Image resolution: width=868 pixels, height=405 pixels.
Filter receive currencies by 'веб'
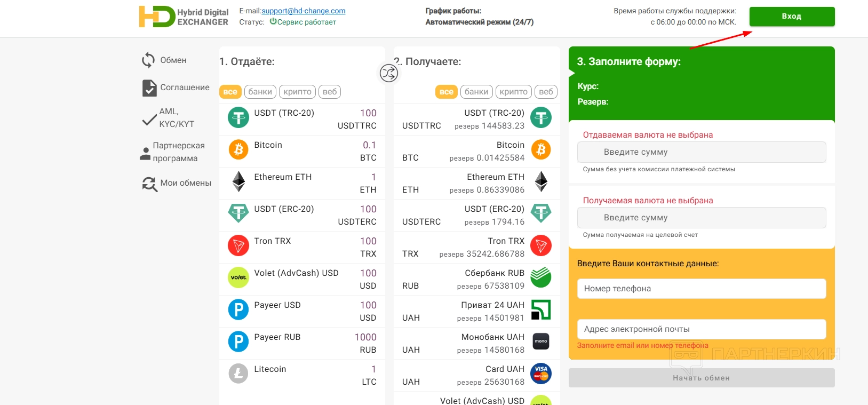pyautogui.click(x=546, y=92)
